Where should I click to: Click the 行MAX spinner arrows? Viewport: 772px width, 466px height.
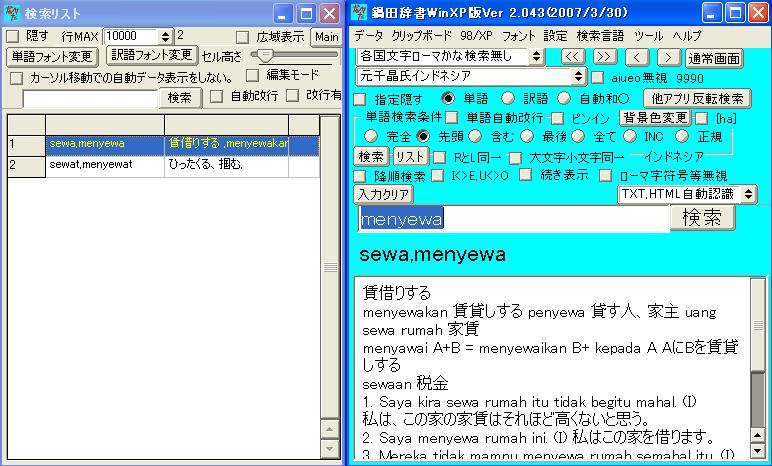coord(165,36)
